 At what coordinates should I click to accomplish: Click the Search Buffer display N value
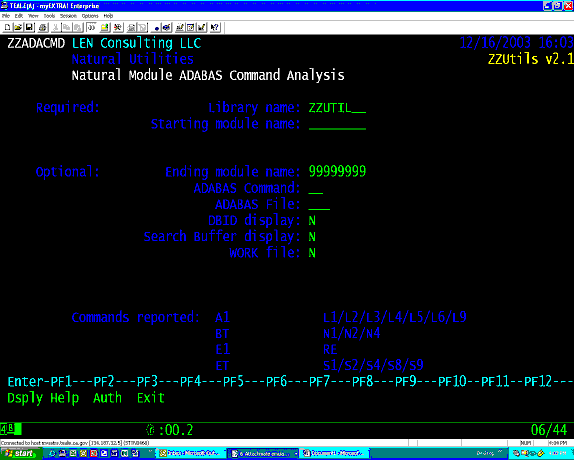click(312, 237)
